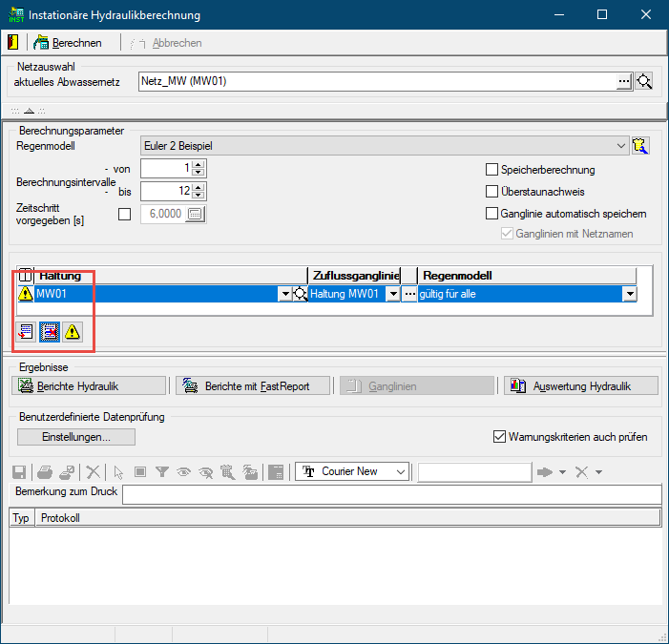Enable the Speicherberechnung checkbox
This screenshot has width=669, height=644.
[x=492, y=170]
